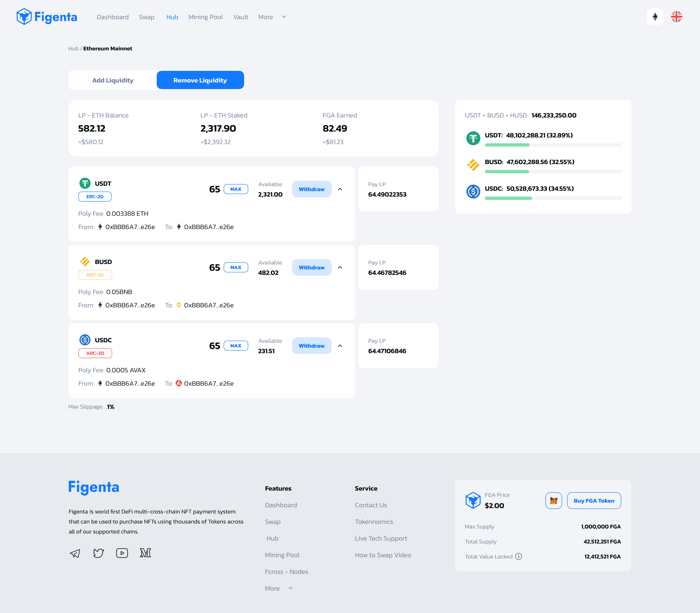Image resolution: width=700 pixels, height=613 pixels.
Task: Click Total Value Locked info icon
Action: [x=519, y=557]
